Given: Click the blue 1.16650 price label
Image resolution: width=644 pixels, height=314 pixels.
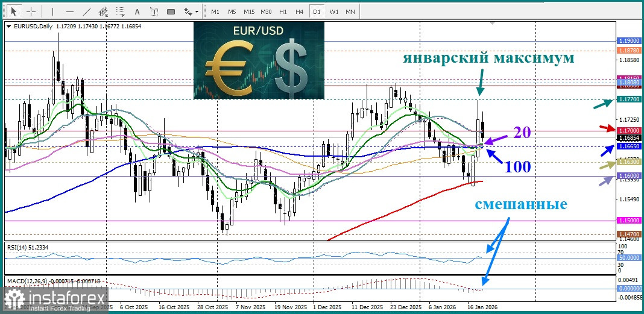Looking at the screenshot, I should (629, 146).
